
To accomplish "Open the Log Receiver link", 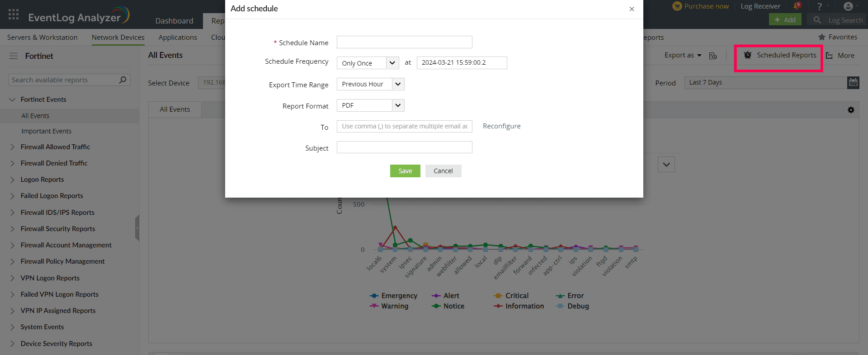I will point(760,6).
